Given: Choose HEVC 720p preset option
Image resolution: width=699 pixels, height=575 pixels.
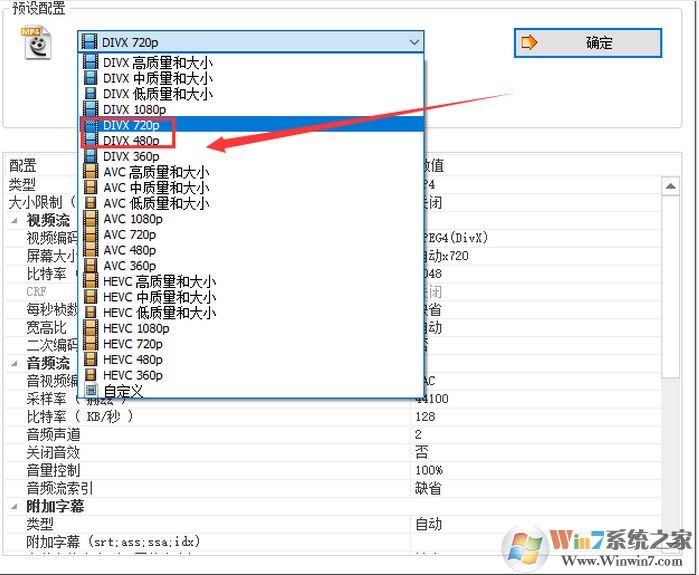Looking at the screenshot, I should (x=133, y=344).
